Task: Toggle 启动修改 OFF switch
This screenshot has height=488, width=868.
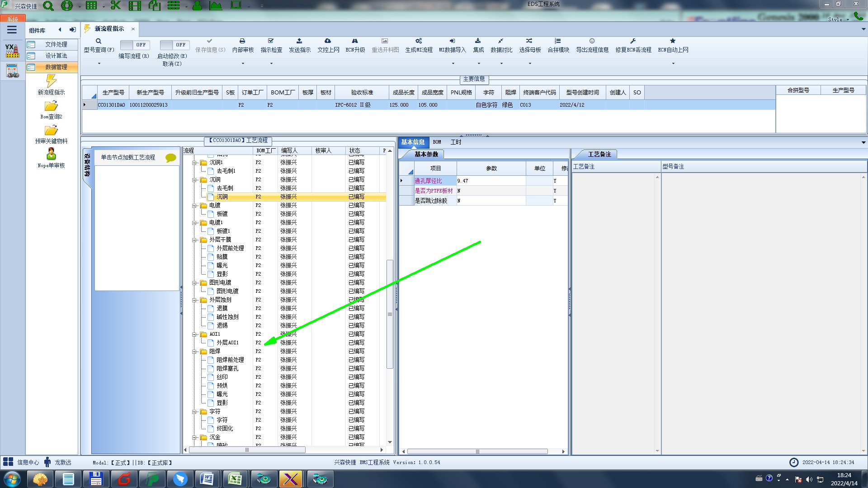Action: pyautogui.click(x=174, y=45)
